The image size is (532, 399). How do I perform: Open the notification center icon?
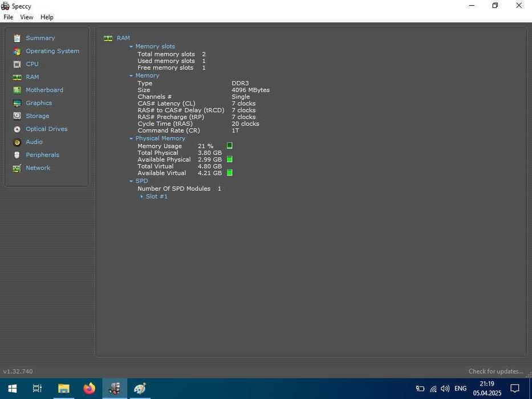[515, 389]
